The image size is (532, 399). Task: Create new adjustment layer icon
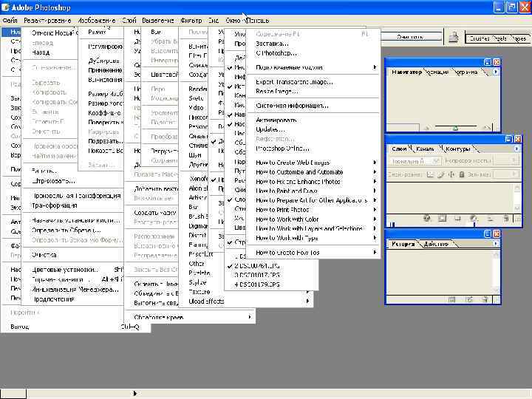click(474, 219)
